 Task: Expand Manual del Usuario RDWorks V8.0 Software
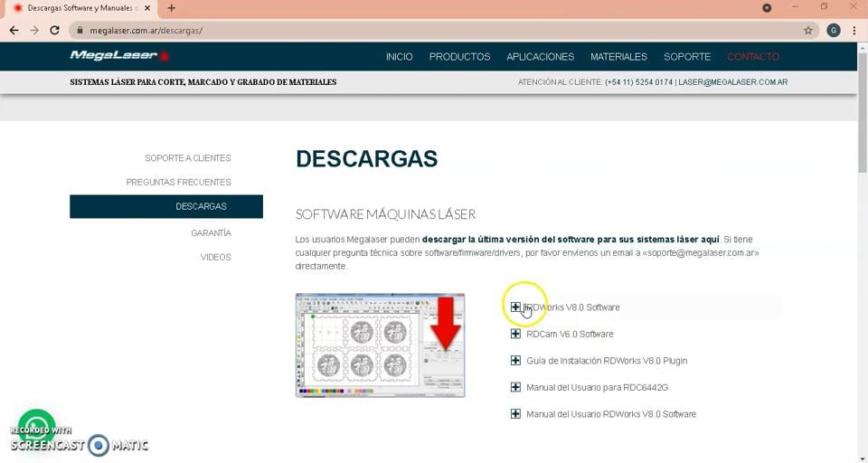515,413
